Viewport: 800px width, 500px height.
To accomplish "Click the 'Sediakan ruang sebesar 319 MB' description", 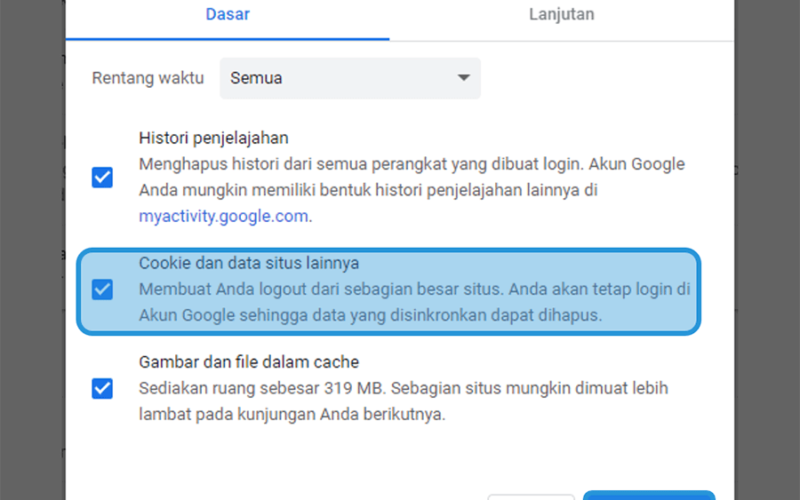I will (403, 401).
